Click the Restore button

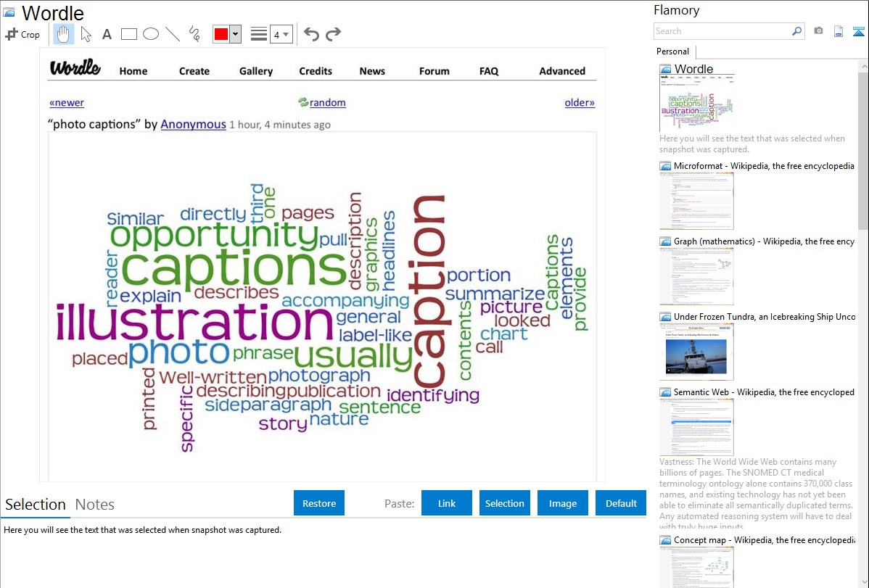click(319, 503)
